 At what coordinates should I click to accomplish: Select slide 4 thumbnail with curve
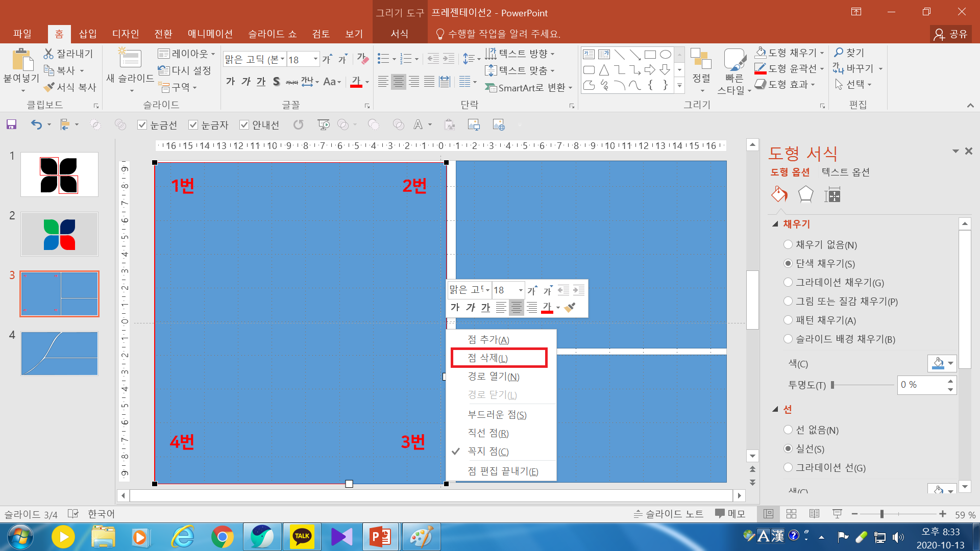59,354
